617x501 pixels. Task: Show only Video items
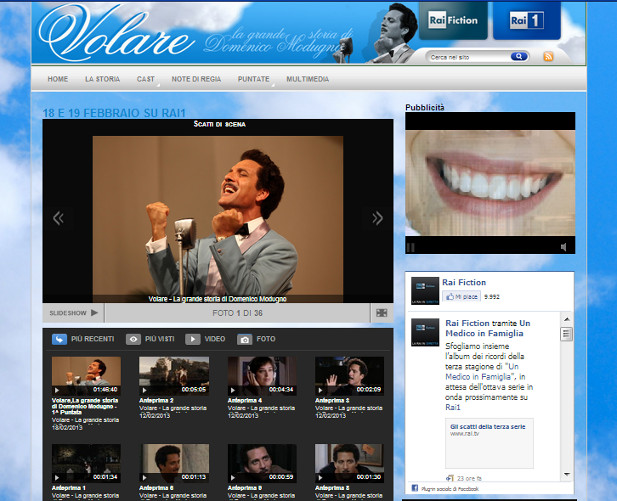[205, 340]
